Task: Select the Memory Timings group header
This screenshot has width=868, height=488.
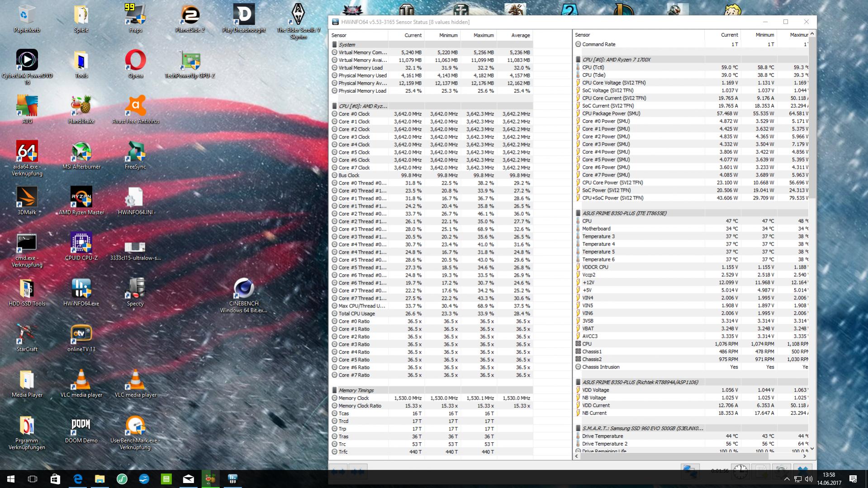Action: click(x=431, y=390)
